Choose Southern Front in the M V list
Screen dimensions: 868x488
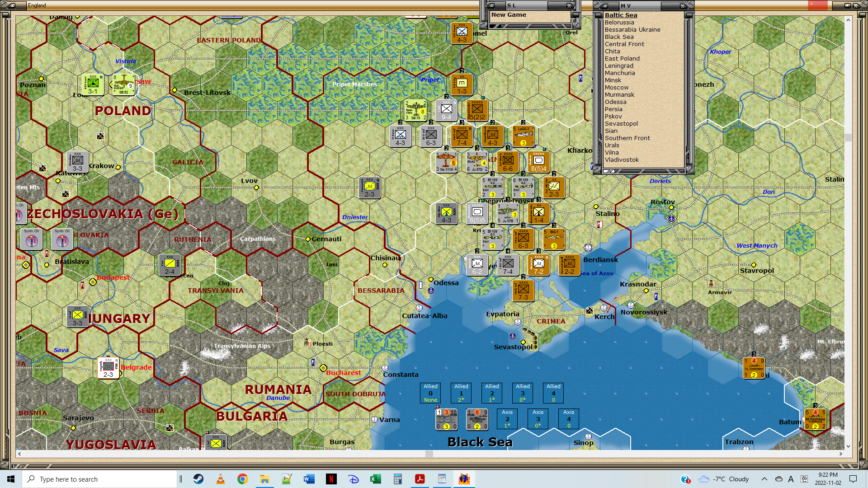627,138
